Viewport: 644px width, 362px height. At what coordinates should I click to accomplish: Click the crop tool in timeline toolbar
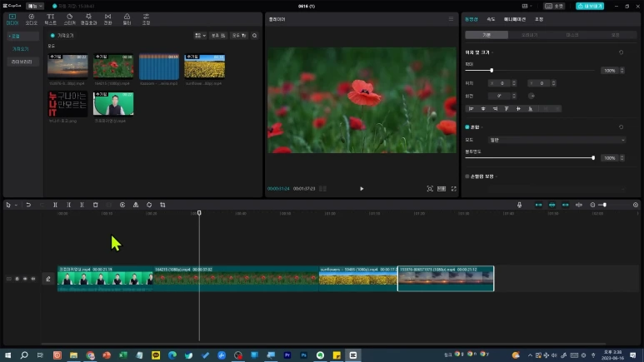[x=162, y=205]
